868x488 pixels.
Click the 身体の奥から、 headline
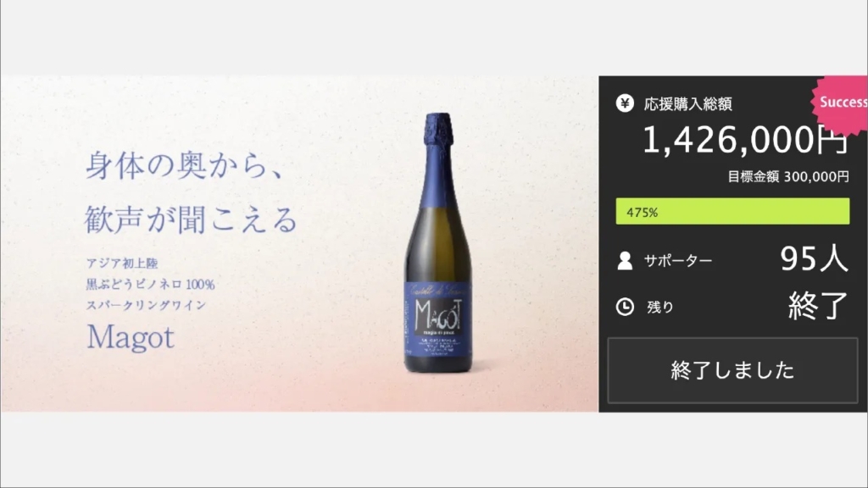coord(186,165)
